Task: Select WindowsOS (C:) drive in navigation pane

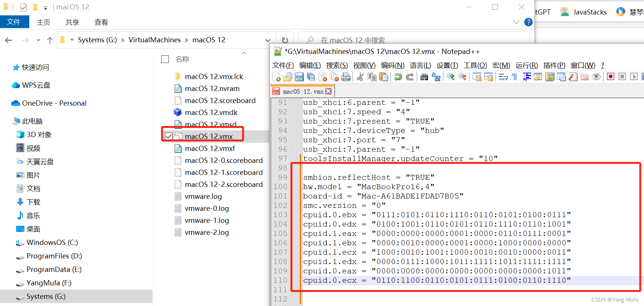Action: pyautogui.click(x=47, y=243)
